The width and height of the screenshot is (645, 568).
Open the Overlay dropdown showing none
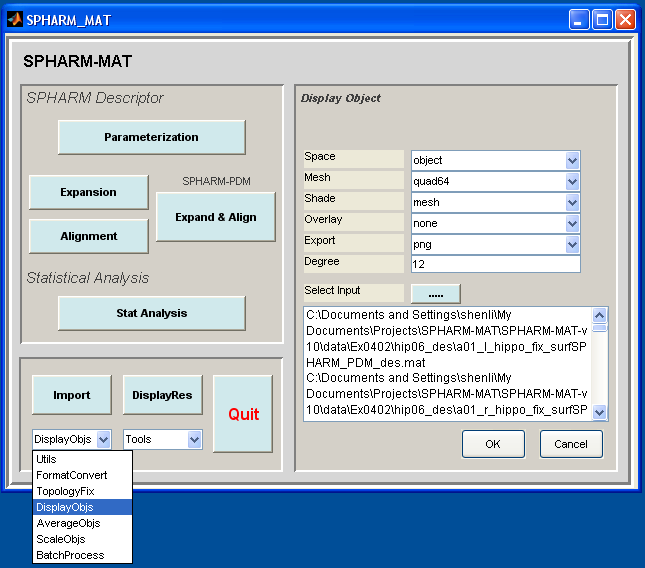[496, 223]
